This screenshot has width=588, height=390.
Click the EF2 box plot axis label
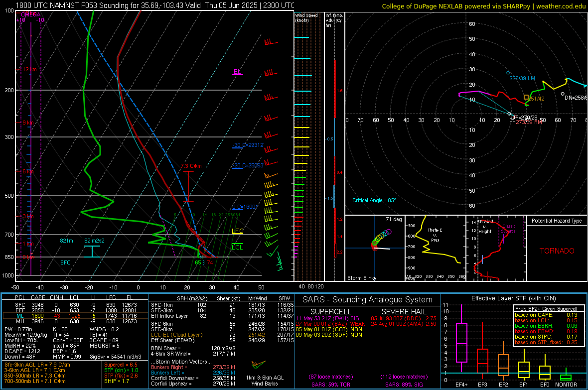point(503,385)
